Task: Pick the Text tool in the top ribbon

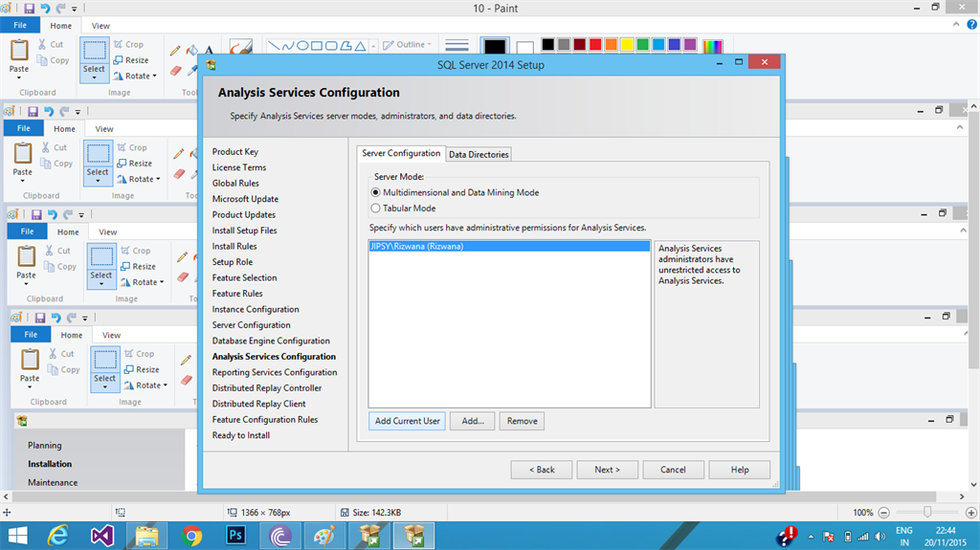Action: [x=209, y=50]
